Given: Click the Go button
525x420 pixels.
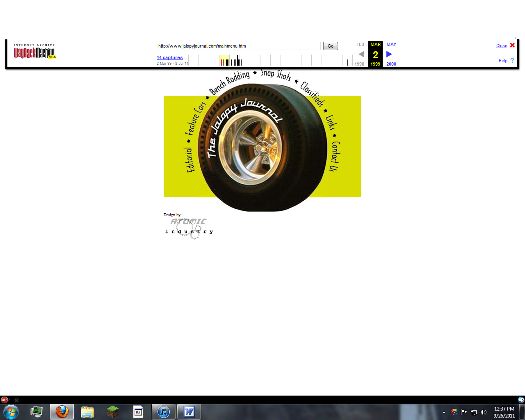Looking at the screenshot, I should tap(330, 46).
